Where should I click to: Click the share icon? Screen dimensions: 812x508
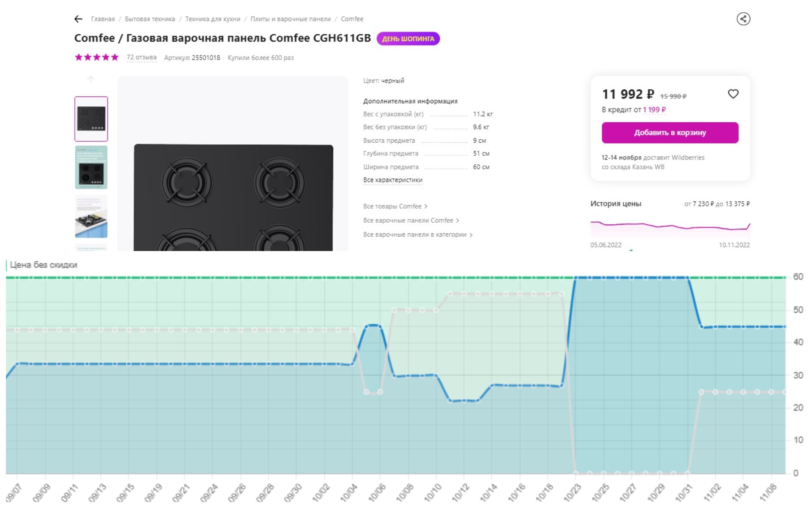pyautogui.click(x=743, y=19)
